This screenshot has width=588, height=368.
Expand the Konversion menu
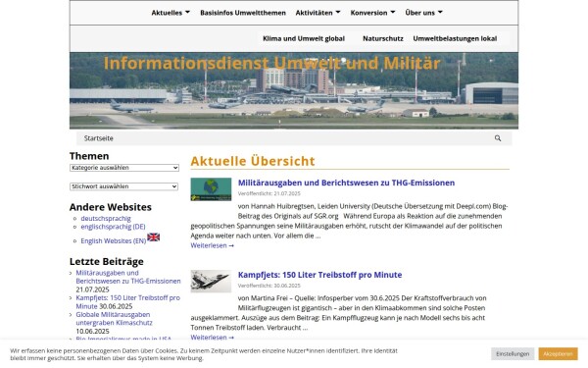(372, 13)
